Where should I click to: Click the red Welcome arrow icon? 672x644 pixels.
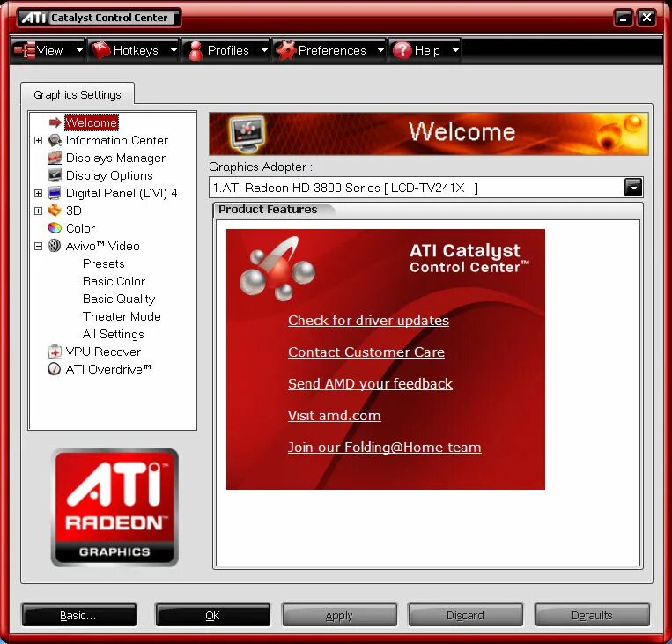pyautogui.click(x=55, y=122)
